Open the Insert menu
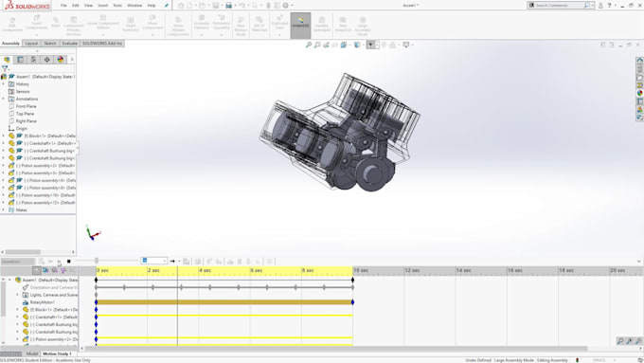 coord(102,6)
